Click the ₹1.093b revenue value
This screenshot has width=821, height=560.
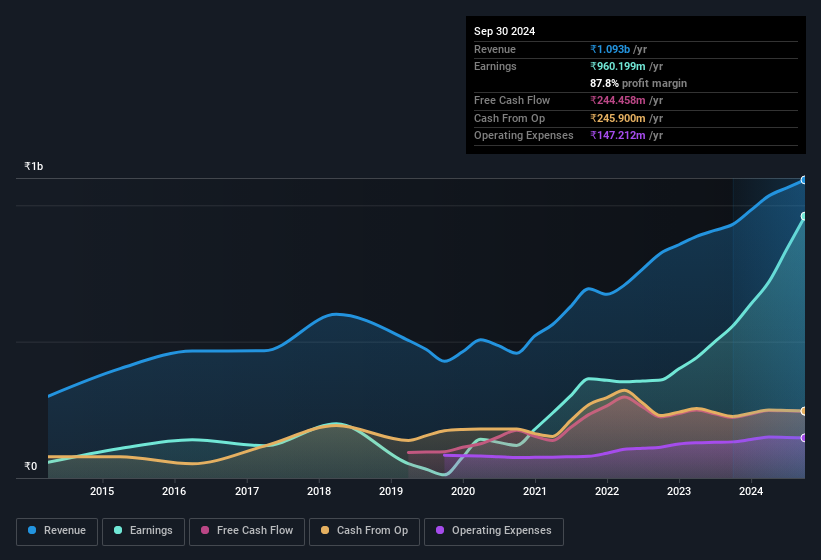coord(610,49)
